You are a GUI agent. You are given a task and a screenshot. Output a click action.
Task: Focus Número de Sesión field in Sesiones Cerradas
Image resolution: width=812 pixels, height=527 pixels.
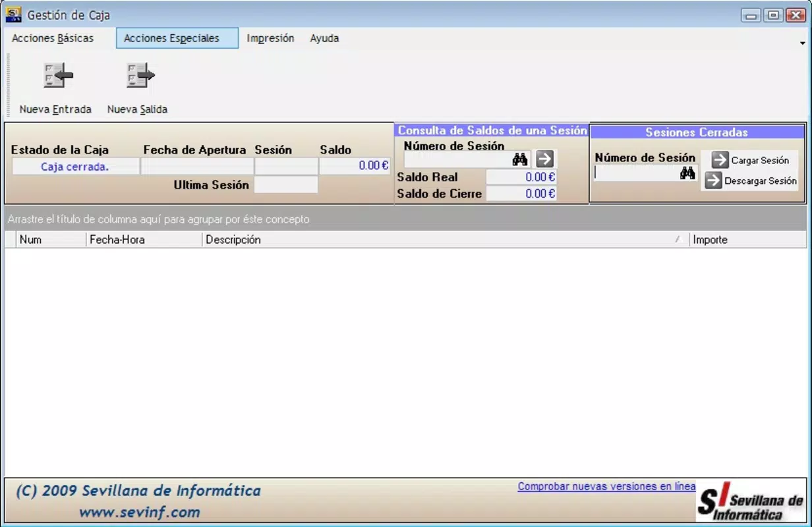[637, 173]
